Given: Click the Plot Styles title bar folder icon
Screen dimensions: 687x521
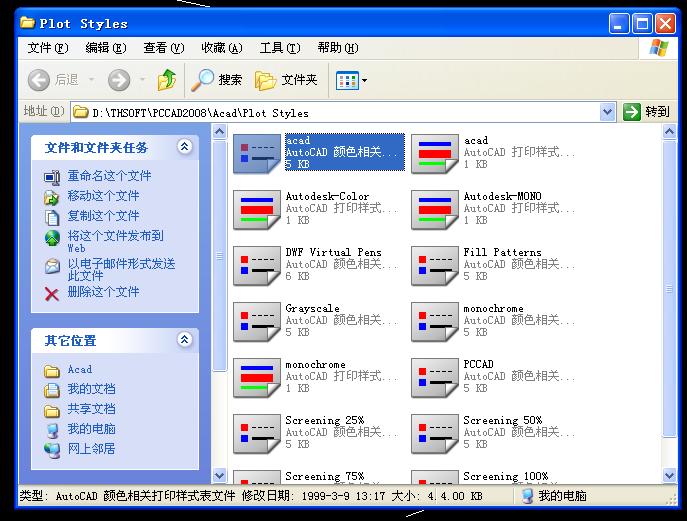Looking at the screenshot, I should pos(27,22).
